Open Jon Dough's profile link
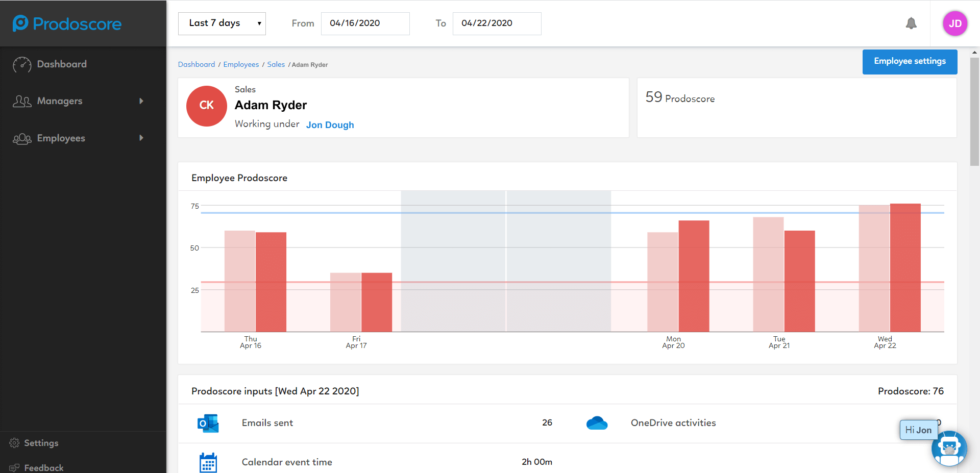This screenshot has width=980, height=473. (330, 125)
